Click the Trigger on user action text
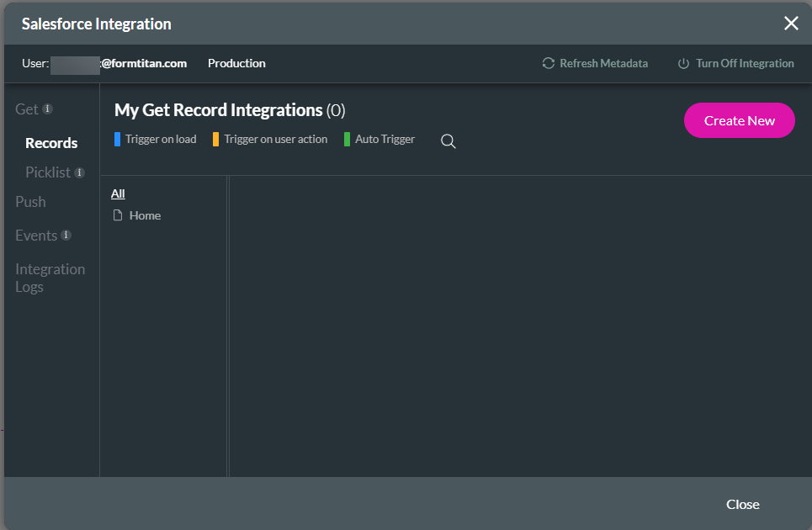 coord(275,139)
